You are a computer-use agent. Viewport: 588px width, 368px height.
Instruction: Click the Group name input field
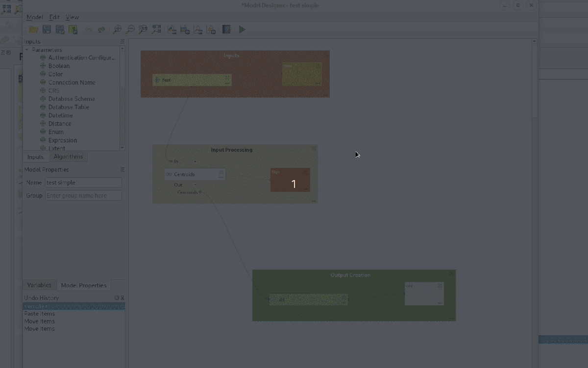[83, 196]
